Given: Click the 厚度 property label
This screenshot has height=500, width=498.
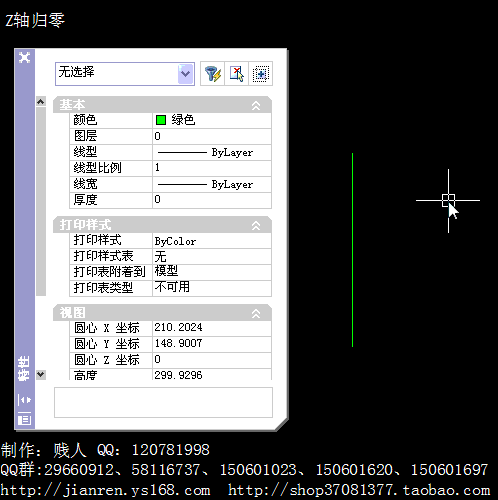Looking at the screenshot, I should pos(85,200).
